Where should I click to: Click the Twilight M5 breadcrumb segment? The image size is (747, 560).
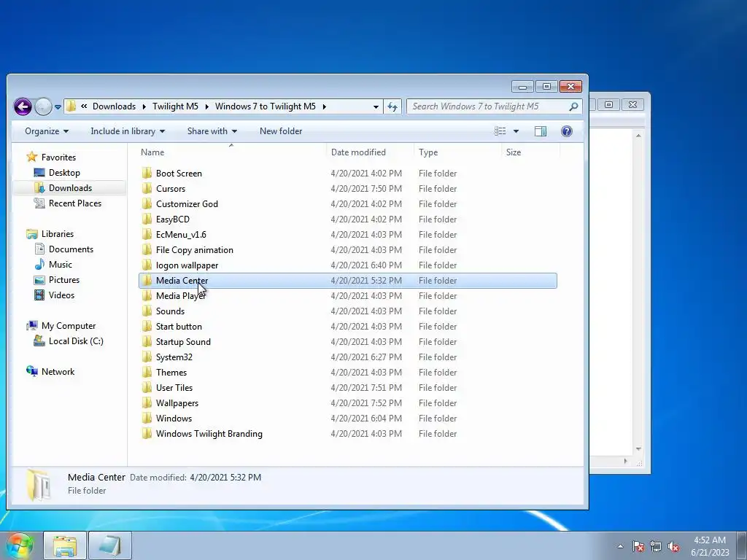click(175, 106)
